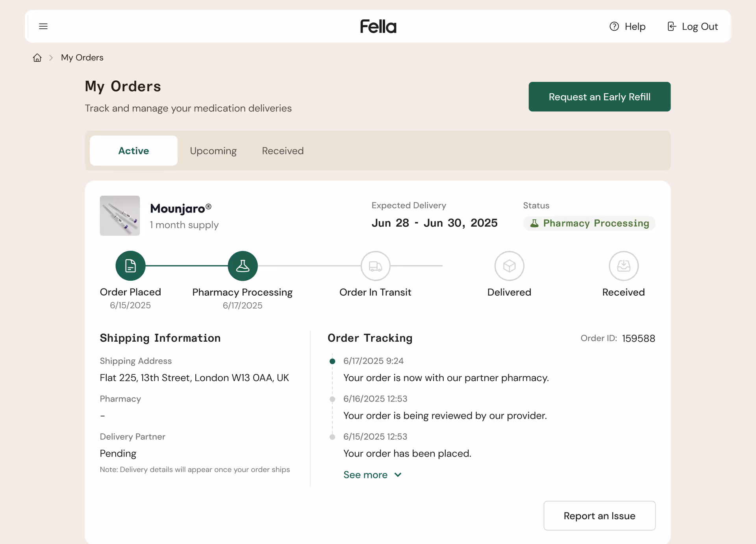
Task: Request an Early Refill
Action: [x=599, y=97]
